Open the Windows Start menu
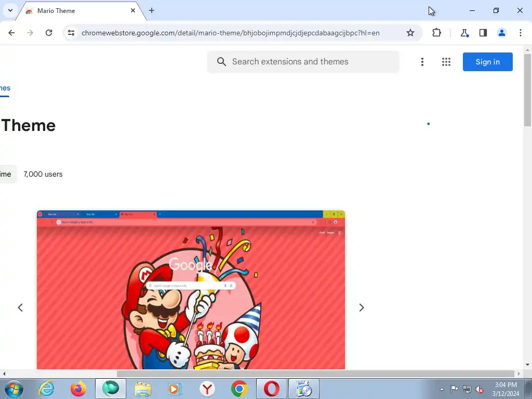Viewport: 532px width, 399px height. 14,389
